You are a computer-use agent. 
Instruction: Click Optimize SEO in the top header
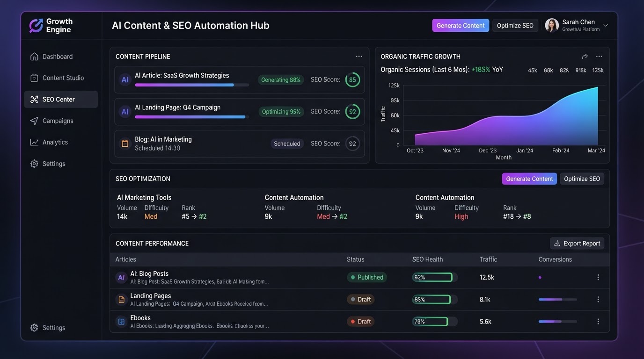click(x=515, y=25)
